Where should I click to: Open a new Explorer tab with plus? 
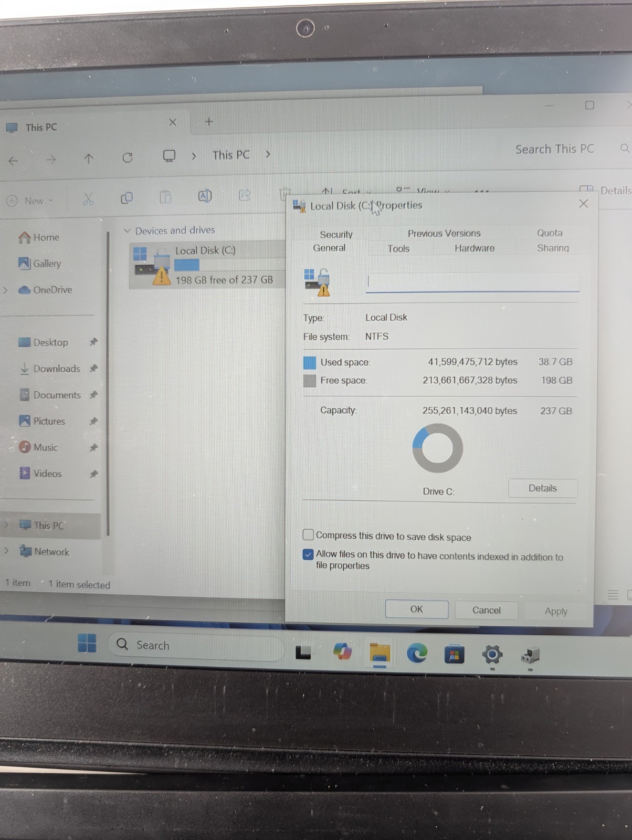coord(209,122)
